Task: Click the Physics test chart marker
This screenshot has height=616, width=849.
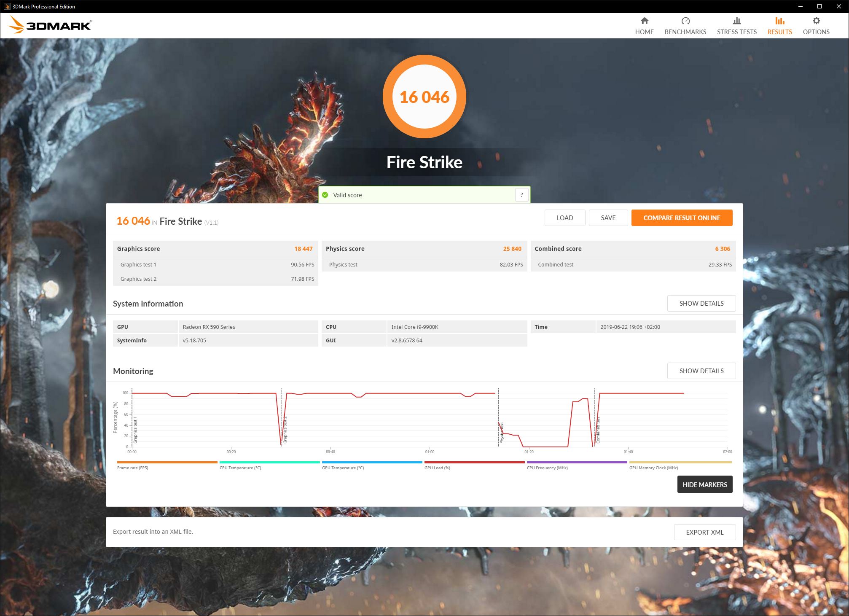Action: coord(501,433)
